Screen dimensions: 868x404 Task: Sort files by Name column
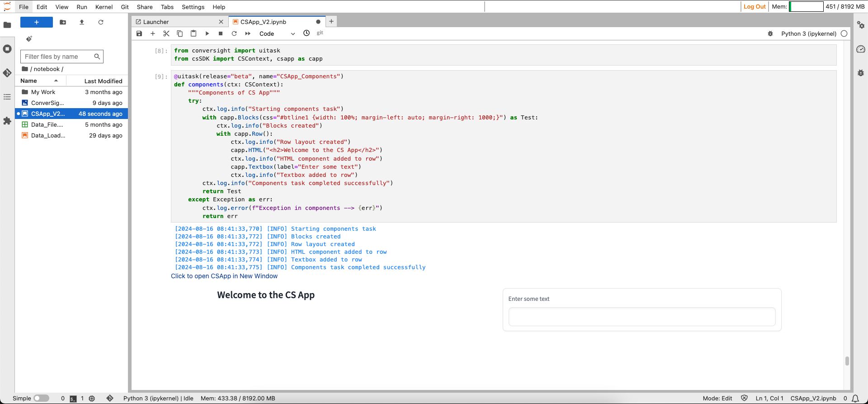point(41,81)
